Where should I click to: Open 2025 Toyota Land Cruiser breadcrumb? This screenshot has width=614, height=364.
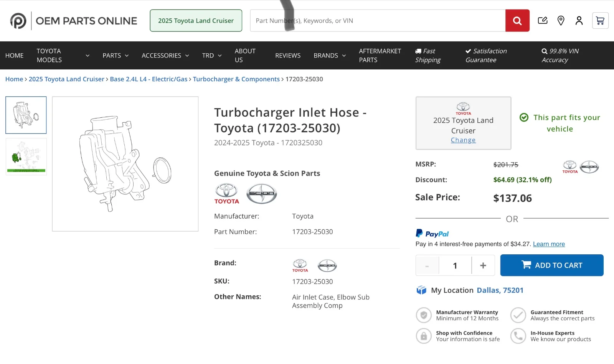click(66, 79)
